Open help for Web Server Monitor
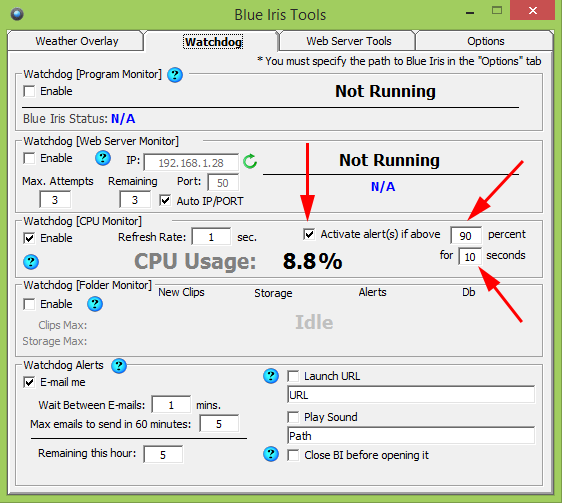The width and height of the screenshot is (562, 503). coord(103,158)
